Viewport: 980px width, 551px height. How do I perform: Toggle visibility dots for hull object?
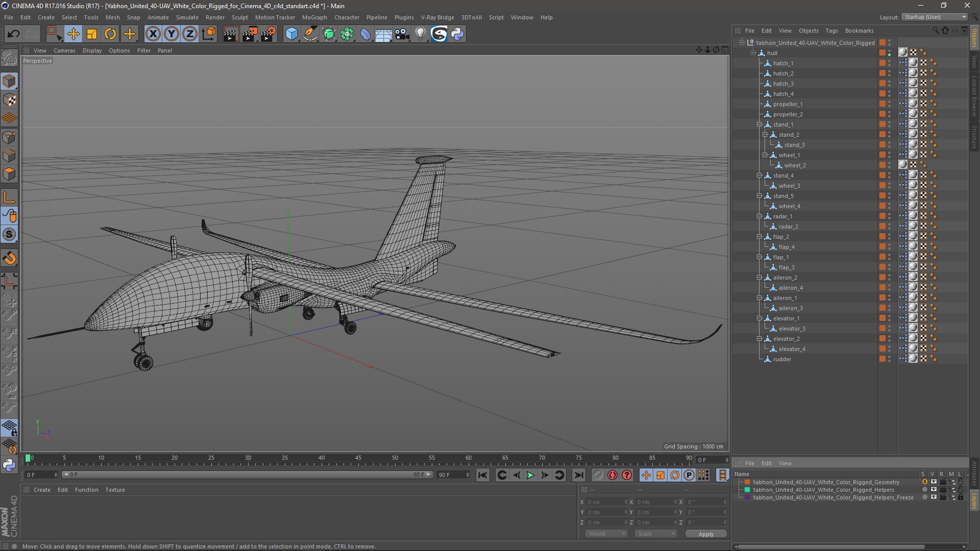(889, 53)
